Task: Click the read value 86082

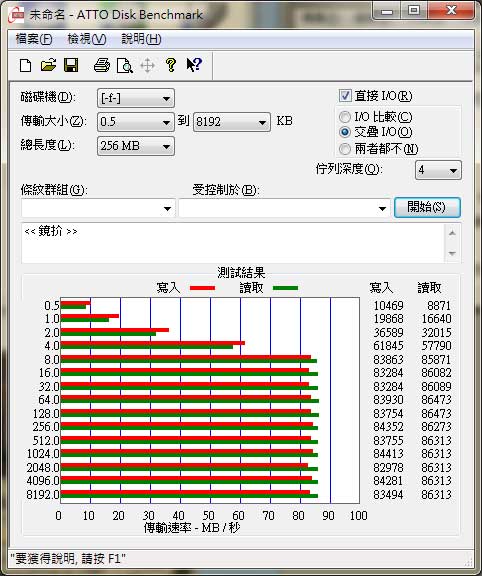Action: (436, 373)
